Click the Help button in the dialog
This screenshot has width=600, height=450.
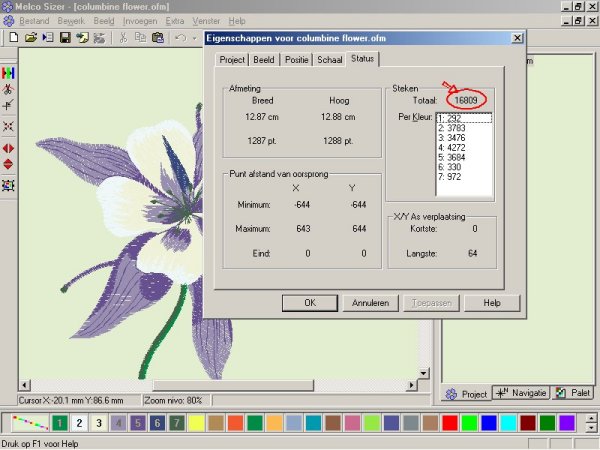pos(492,303)
